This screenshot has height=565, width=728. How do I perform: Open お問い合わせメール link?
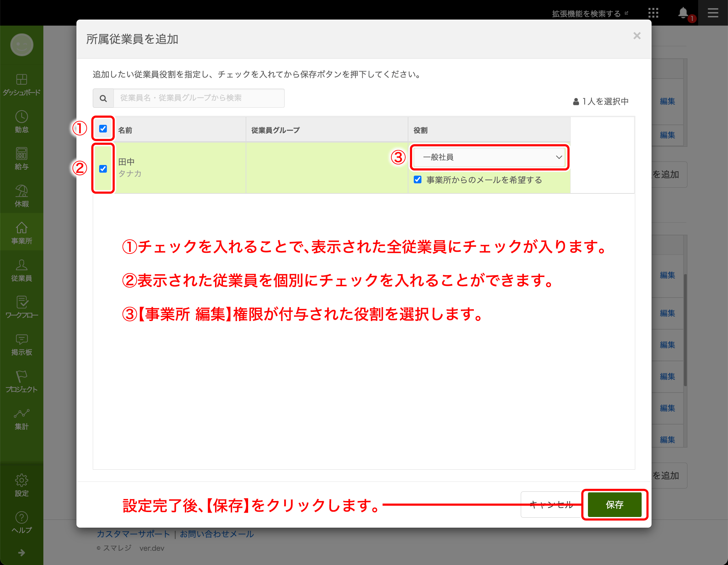click(216, 534)
